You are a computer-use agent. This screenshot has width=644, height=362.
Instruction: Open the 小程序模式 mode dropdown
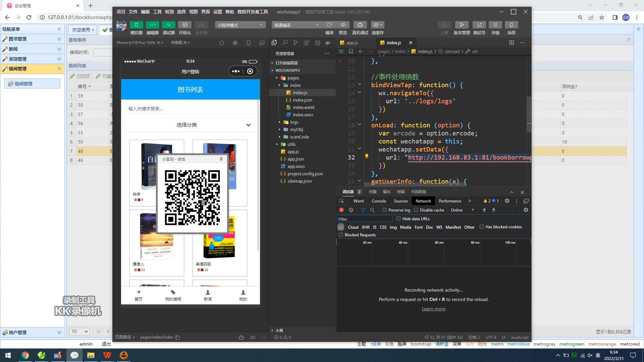point(240,25)
